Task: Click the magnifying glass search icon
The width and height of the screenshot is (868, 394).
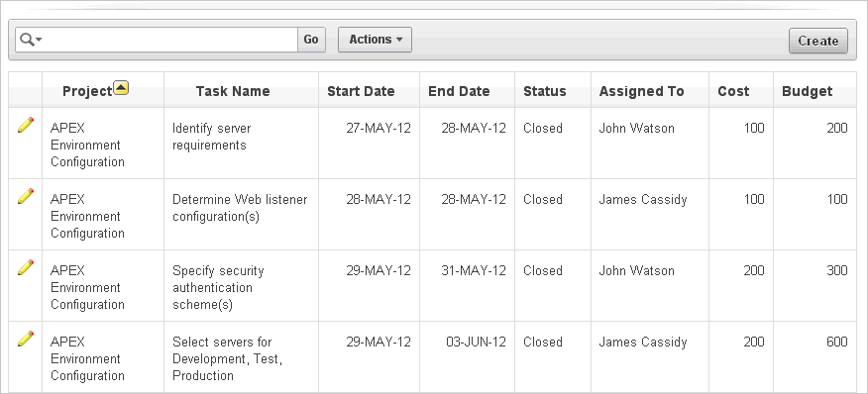Action: [x=27, y=40]
